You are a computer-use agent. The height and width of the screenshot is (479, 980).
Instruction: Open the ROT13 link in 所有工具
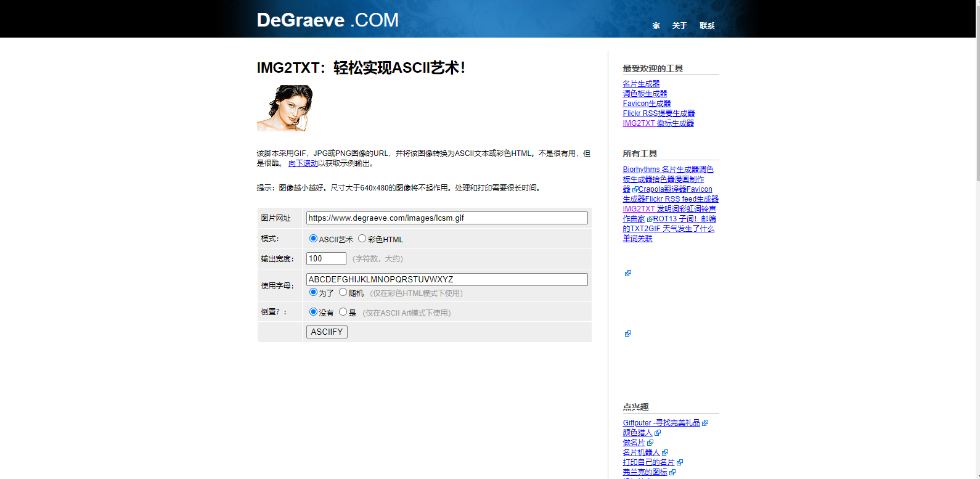[x=665, y=219]
